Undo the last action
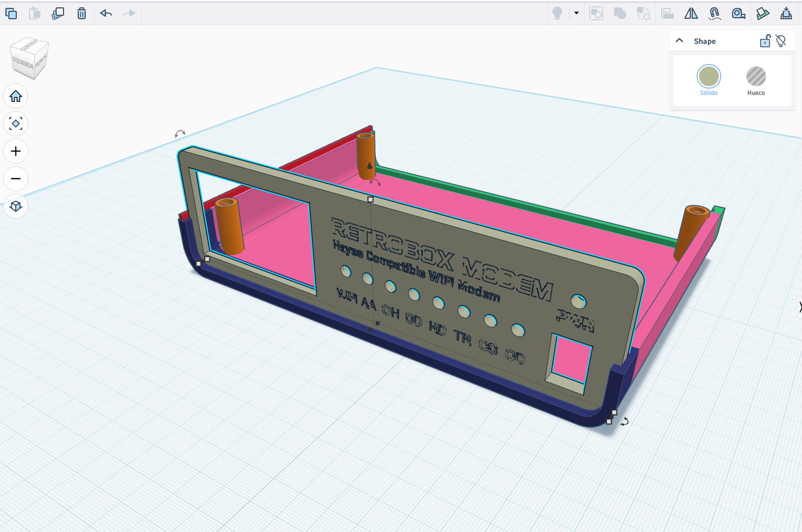This screenshot has width=802, height=532. (x=106, y=13)
